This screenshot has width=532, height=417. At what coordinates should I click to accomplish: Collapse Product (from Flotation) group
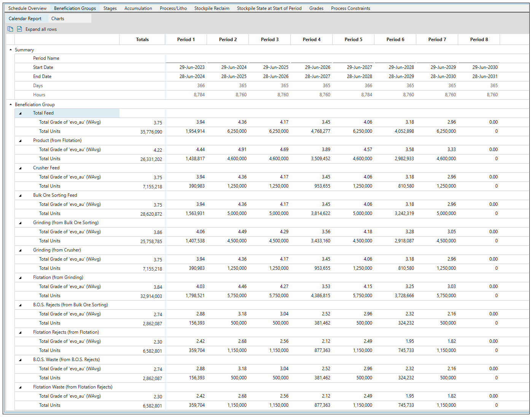click(20, 141)
